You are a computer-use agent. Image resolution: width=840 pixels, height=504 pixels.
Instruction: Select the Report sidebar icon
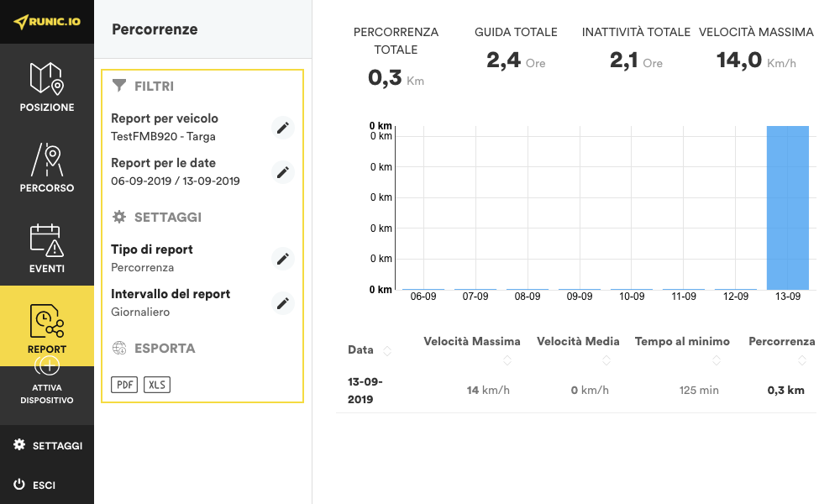coord(47,322)
